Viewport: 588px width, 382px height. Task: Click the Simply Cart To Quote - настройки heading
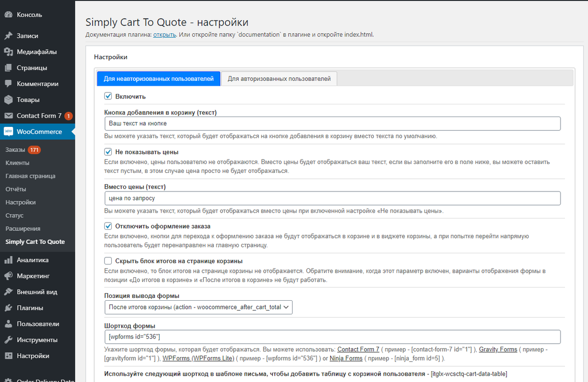click(x=167, y=22)
